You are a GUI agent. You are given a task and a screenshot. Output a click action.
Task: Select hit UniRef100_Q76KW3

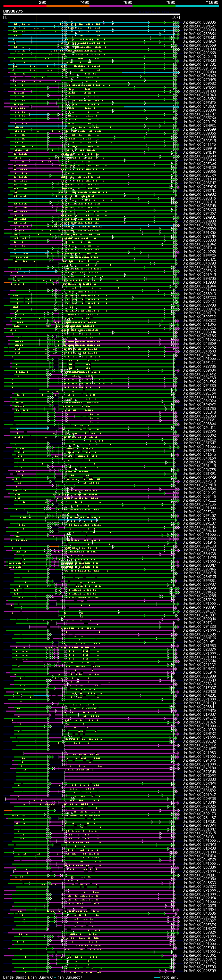tap(199, 60)
